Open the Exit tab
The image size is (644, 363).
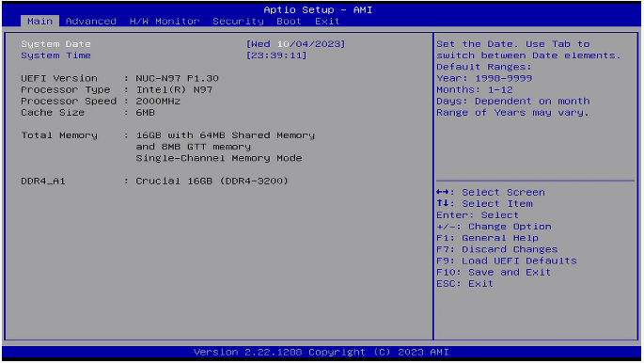(327, 21)
